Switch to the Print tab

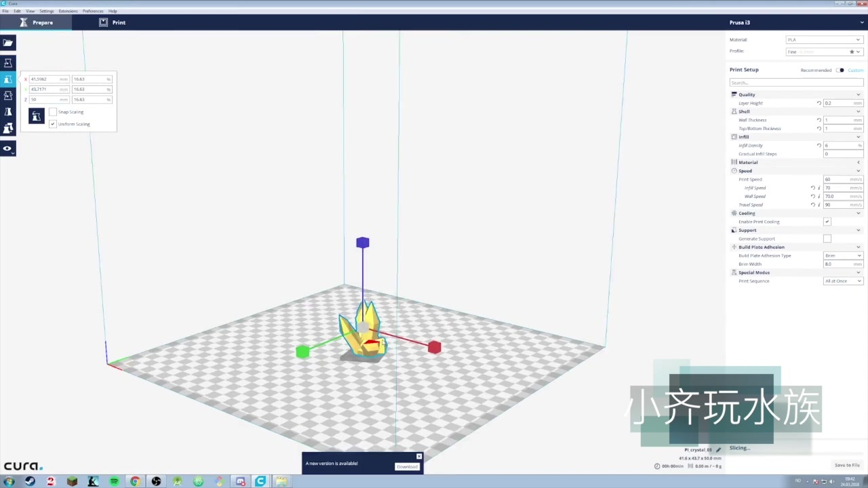pos(113,22)
